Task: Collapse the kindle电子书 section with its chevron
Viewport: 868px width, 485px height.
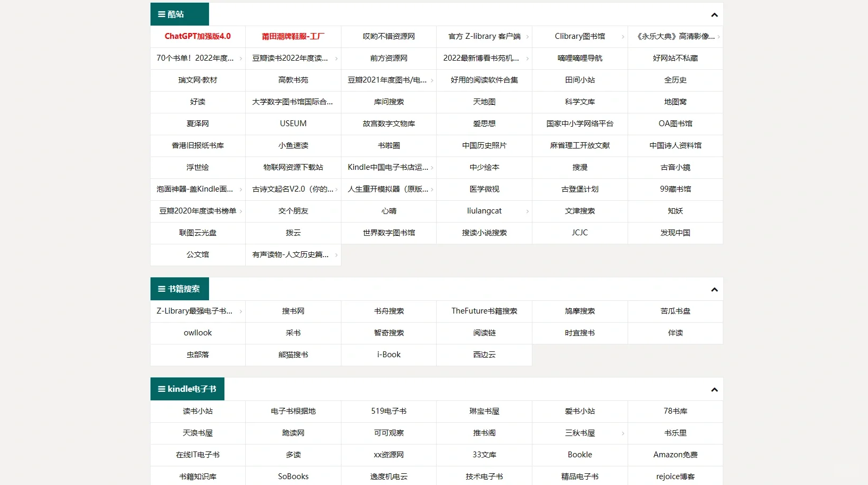Action: (x=714, y=389)
